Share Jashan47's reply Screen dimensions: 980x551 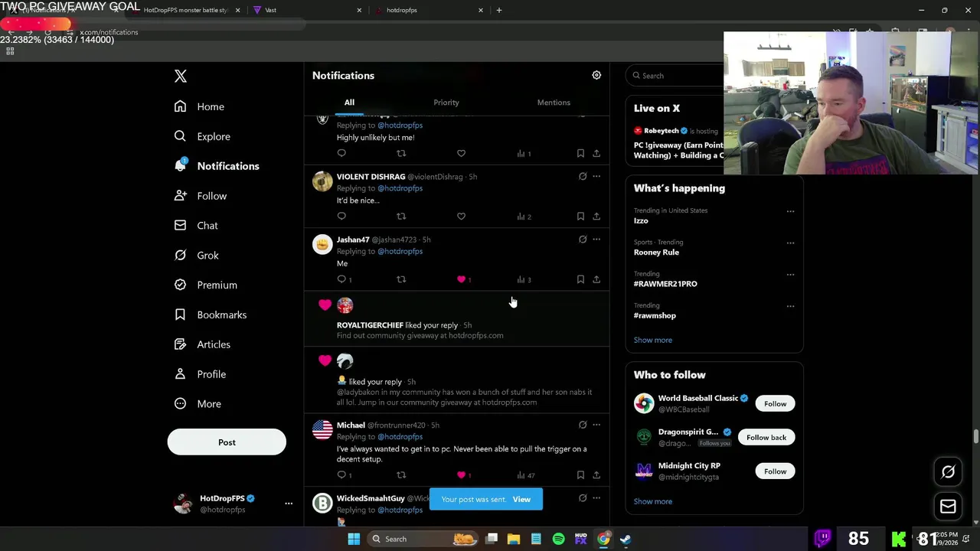coord(596,279)
